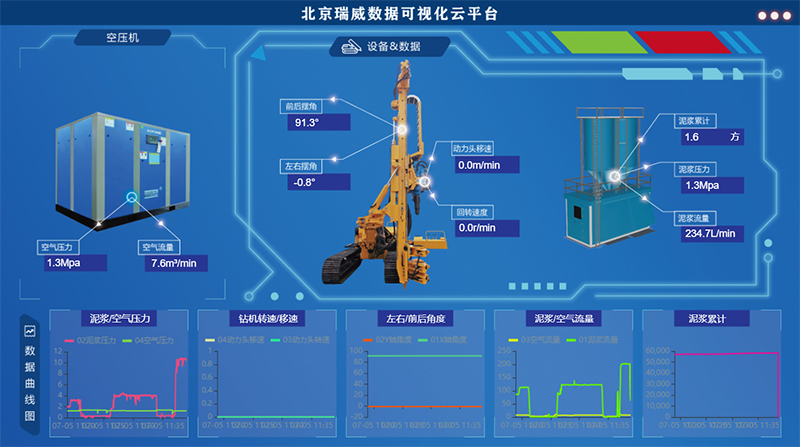Select the glowing hotspot on the mud tank
Image resolution: width=800 pixels, height=447 pixels.
tap(615, 176)
